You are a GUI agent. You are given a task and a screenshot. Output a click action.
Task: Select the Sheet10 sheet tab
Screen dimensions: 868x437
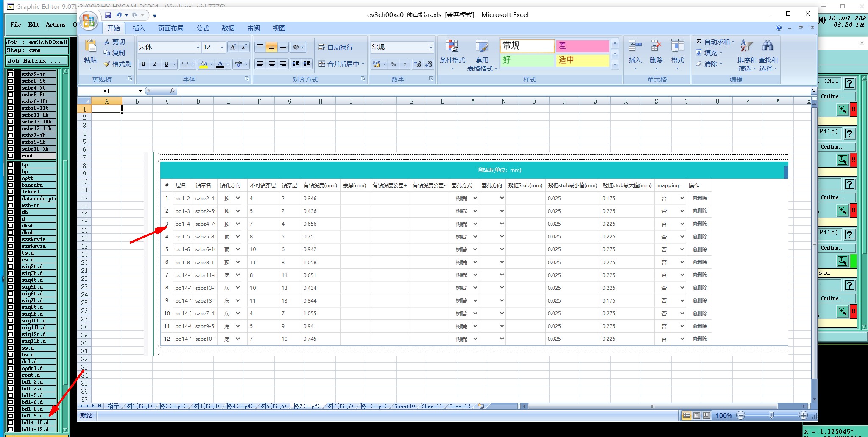[x=405, y=406]
